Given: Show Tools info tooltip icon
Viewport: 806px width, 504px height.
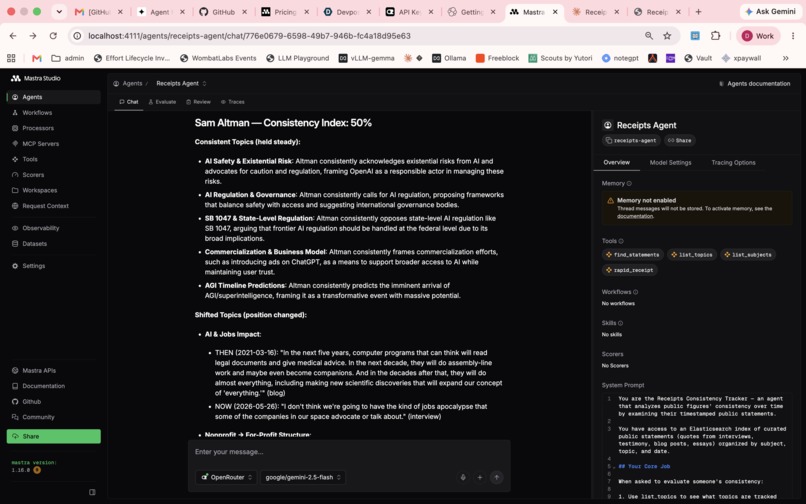Looking at the screenshot, I should [x=621, y=241].
